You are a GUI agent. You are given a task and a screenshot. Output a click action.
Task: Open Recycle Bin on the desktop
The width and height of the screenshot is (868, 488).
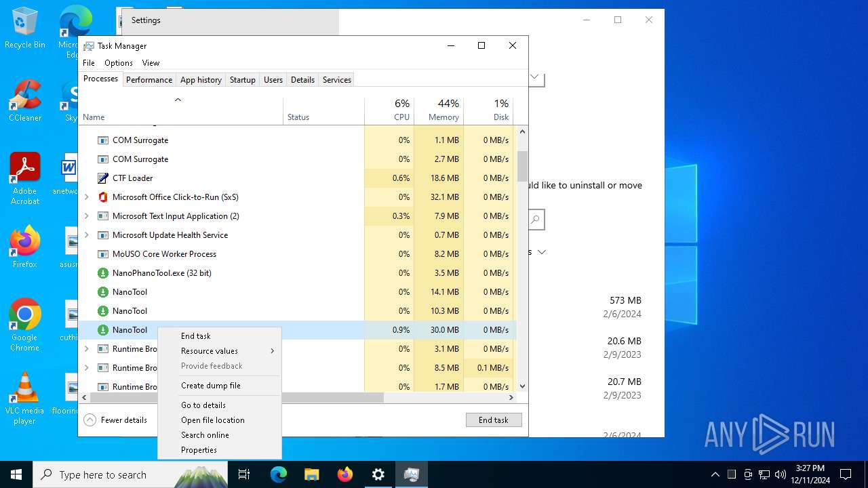[25, 28]
